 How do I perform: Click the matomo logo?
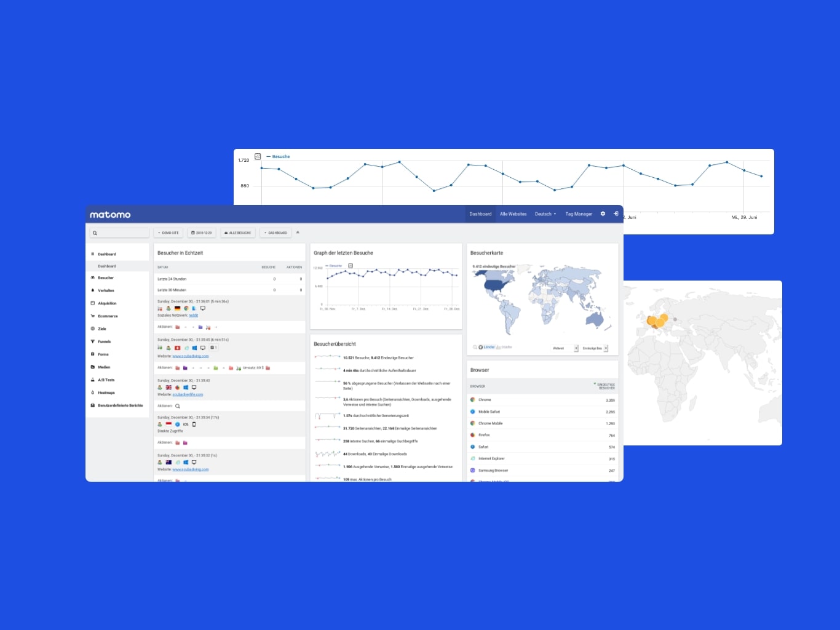110,215
